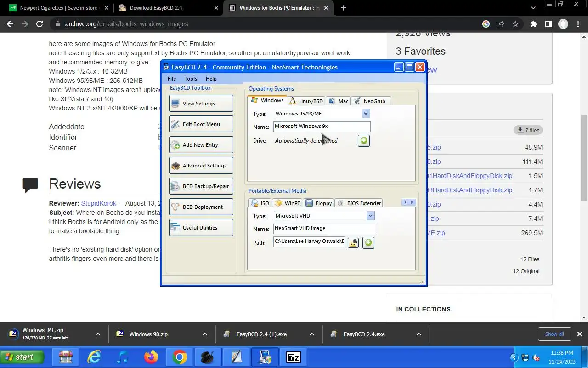This screenshot has height=368, width=588.
Task: Switch to the Mac tab
Action: [338, 101]
